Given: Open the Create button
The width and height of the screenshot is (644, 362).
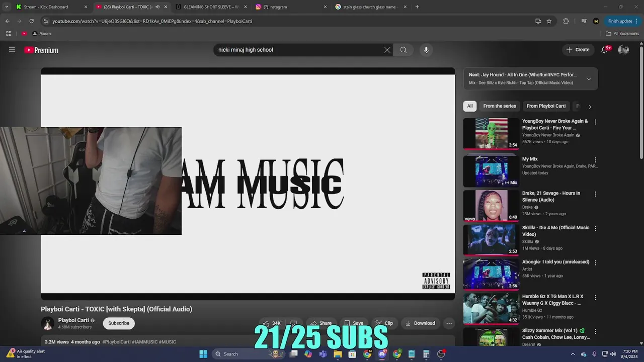Looking at the screenshot, I should pyautogui.click(x=578, y=50).
